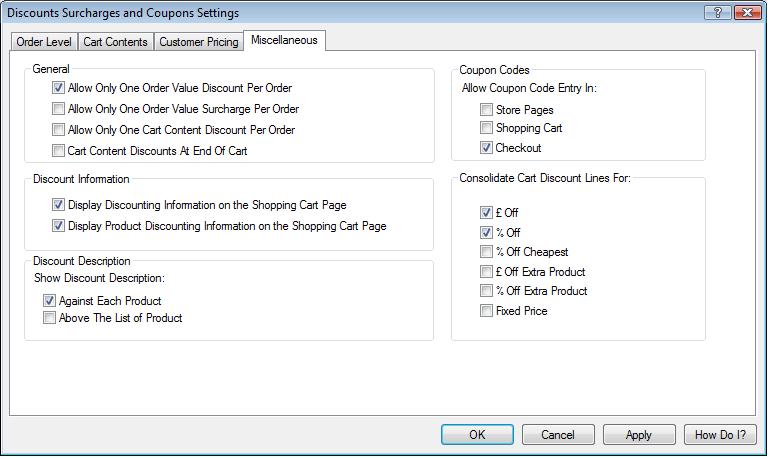Image resolution: width=770 pixels, height=459 pixels.
Task: Open the How Do I? help button
Action: pos(720,435)
